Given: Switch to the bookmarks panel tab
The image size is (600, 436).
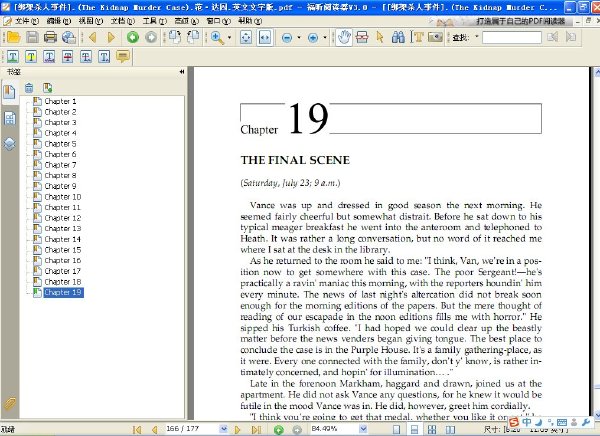Looking at the screenshot, I should (9, 92).
